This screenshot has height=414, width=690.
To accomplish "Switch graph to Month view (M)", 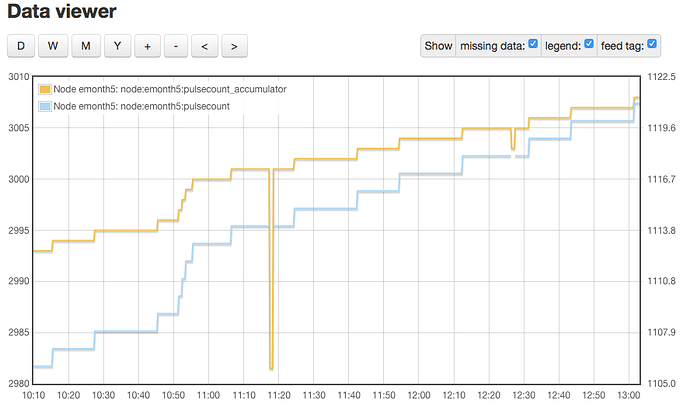I will (x=86, y=46).
